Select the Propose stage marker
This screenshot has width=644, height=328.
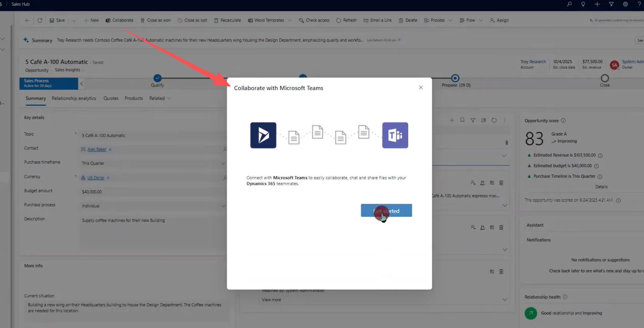pyautogui.click(x=455, y=78)
